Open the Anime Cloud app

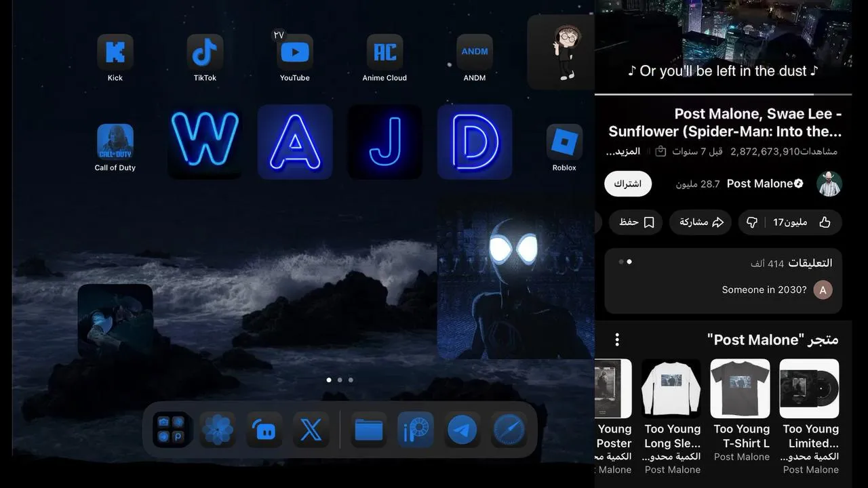click(384, 52)
